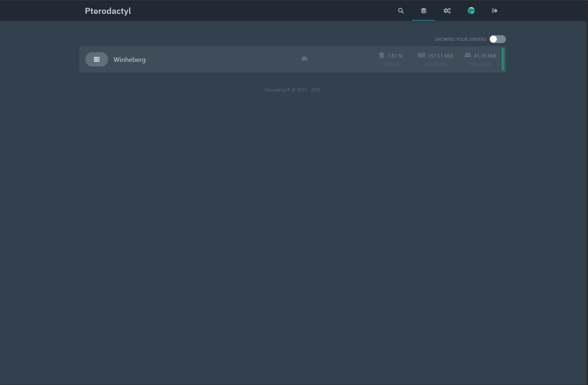Open the Winheberg server name
The height and width of the screenshot is (385, 588).
(x=129, y=60)
